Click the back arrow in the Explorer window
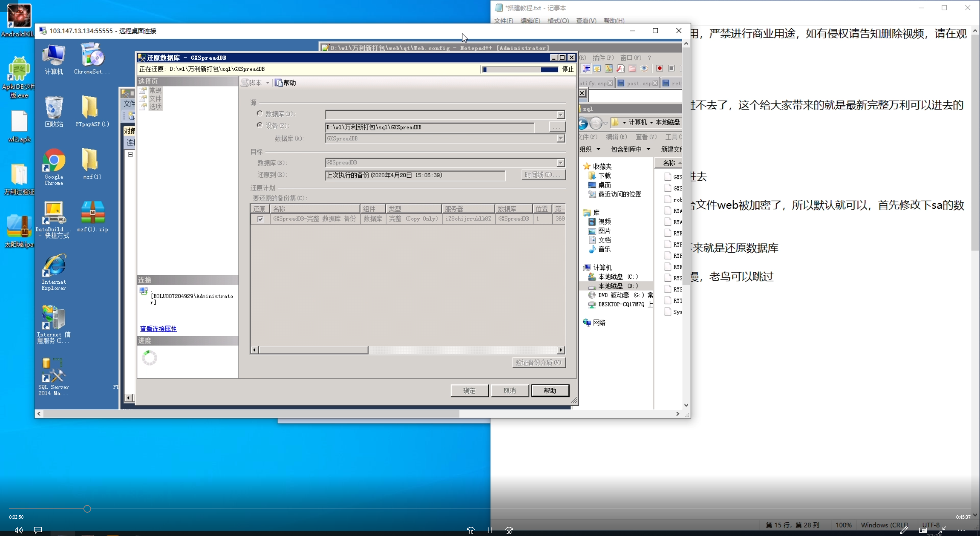 (x=583, y=123)
